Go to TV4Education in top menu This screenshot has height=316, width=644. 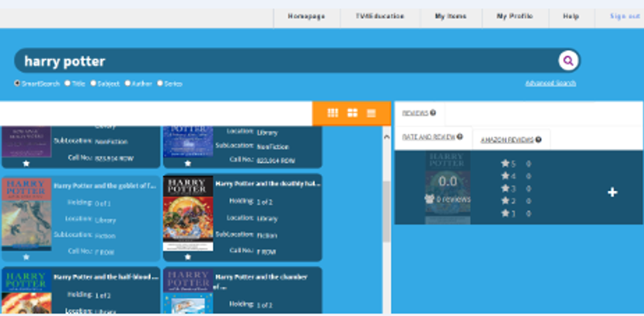point(380,16)
